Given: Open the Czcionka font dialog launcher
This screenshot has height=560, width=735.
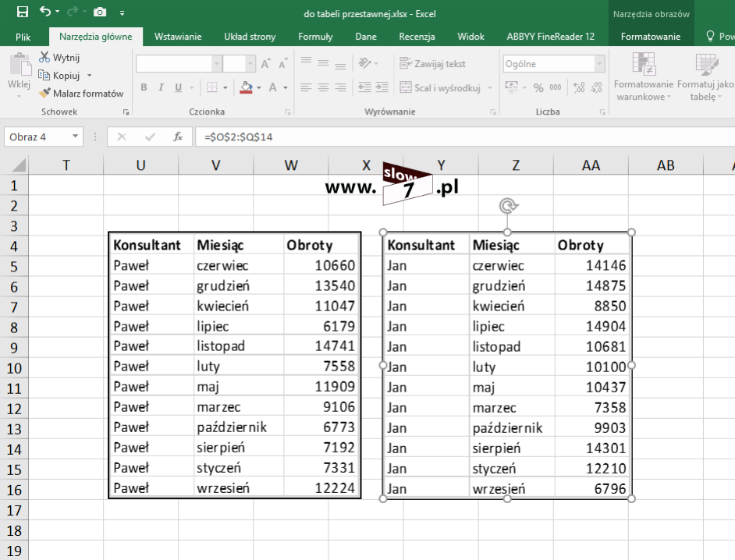Looking at the screenshot, I should pos(287,112).
